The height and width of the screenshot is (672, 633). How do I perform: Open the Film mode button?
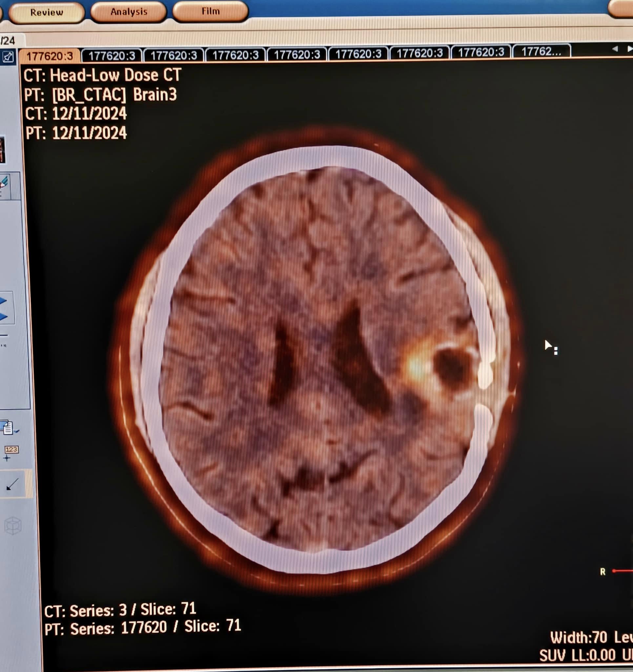click(211, 11)
